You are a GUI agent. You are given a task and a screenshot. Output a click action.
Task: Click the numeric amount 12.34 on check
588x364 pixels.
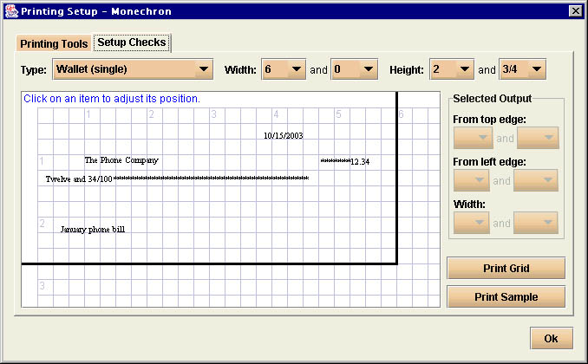[345, 162]
